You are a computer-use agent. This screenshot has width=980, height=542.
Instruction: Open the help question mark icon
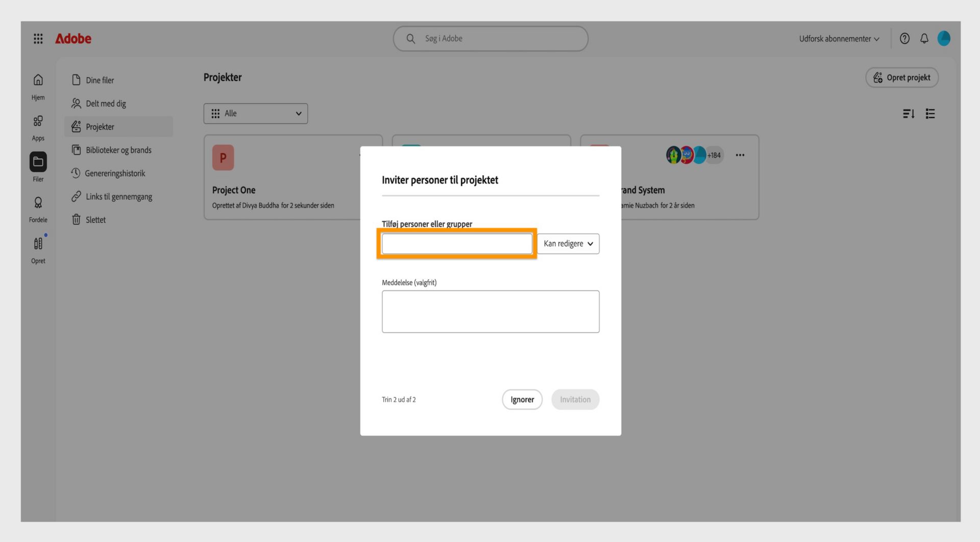tap(904, 39)
